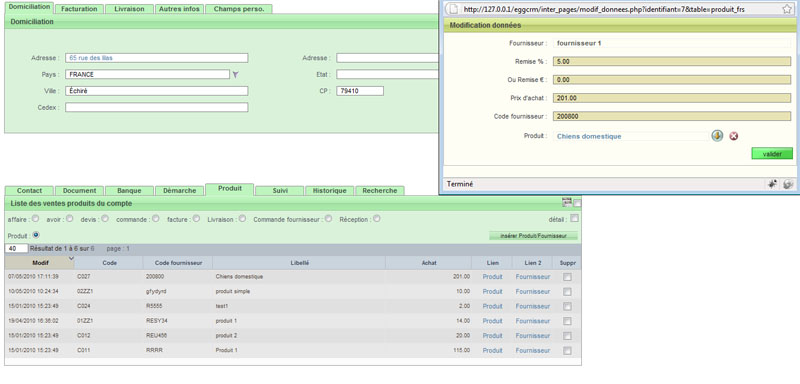This screenshot has width=800, height=384.
Task: Click insérer Produit/Fournisseur button
Action: point(533,236)
